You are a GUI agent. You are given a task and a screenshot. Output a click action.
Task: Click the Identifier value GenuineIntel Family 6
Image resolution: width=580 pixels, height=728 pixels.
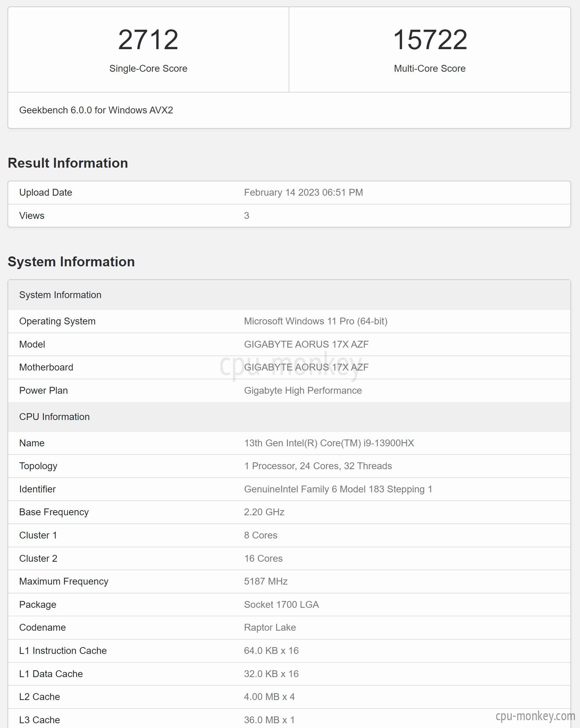pyautogui.click(x=338, y=489)
